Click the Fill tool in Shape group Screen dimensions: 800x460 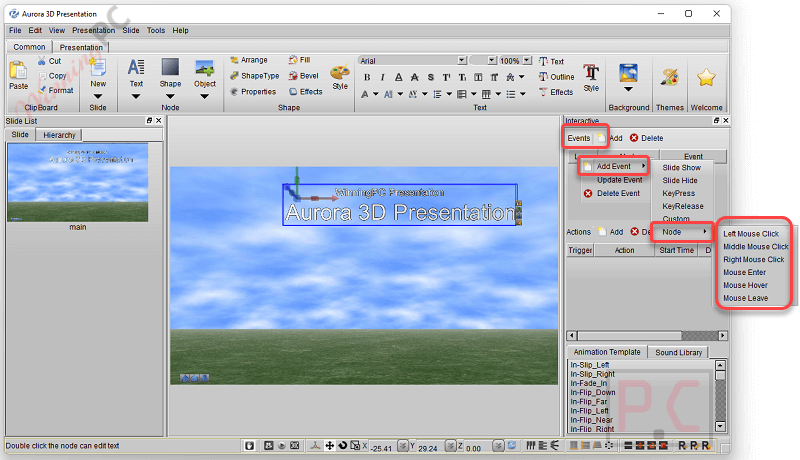click(x=299, y=60)
